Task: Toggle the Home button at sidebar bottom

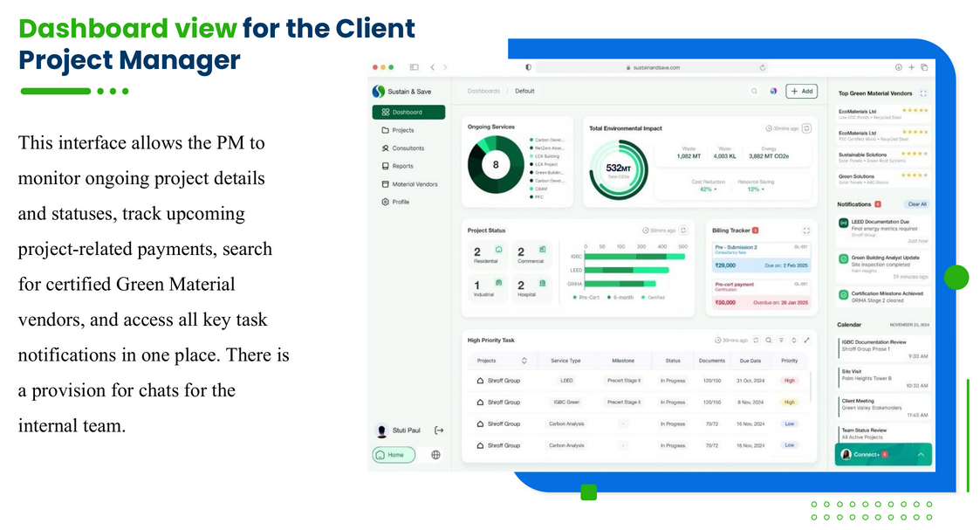Action: pyautogui.click(x=394, y=455)
